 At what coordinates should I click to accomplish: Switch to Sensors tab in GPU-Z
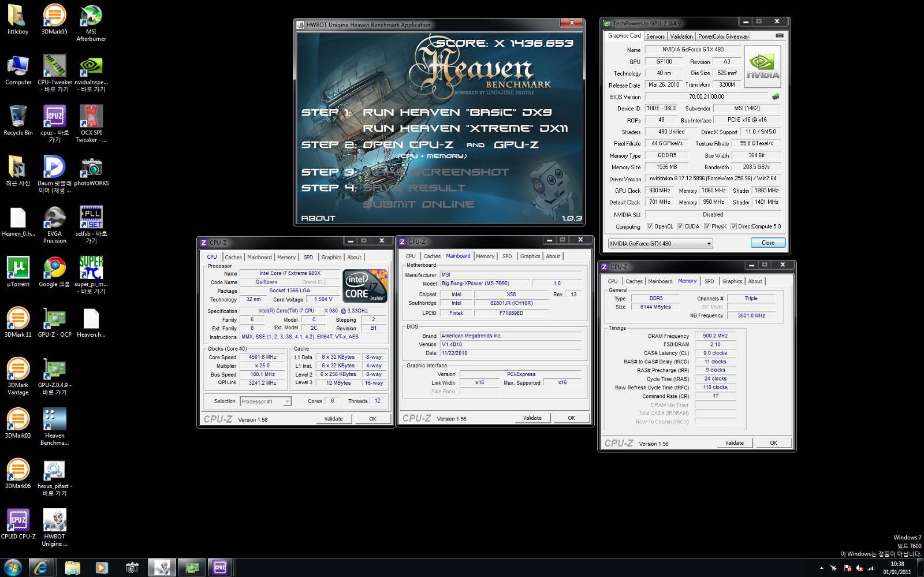(655, 36)
